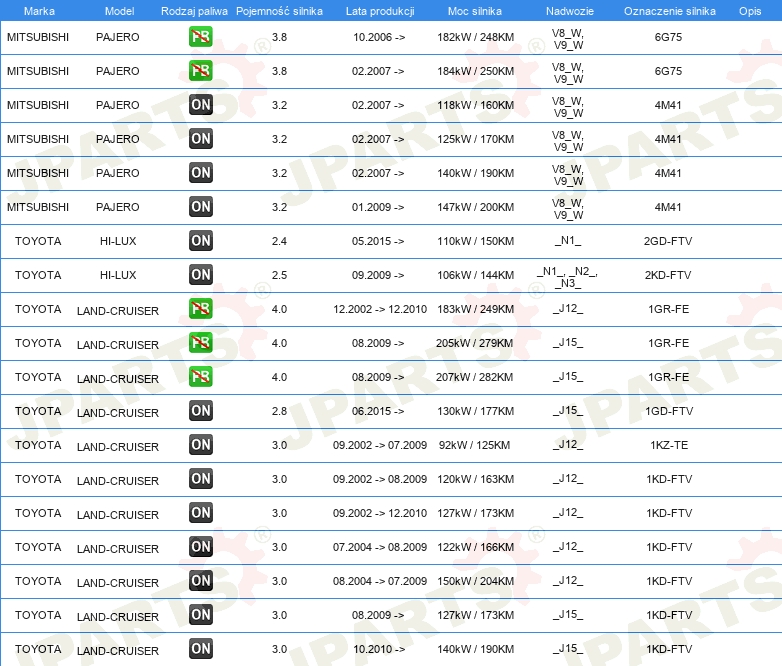This screenshot has height=666, width=782.
Task: Click ON diesel icon for Pajero 140kW / 190KM
Action: [x=200, y=173]
